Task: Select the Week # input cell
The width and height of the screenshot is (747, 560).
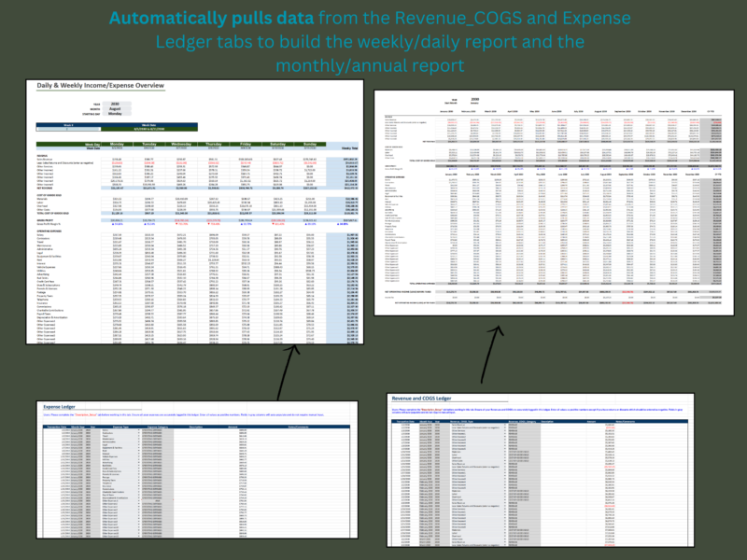Action: coord(68,129)
